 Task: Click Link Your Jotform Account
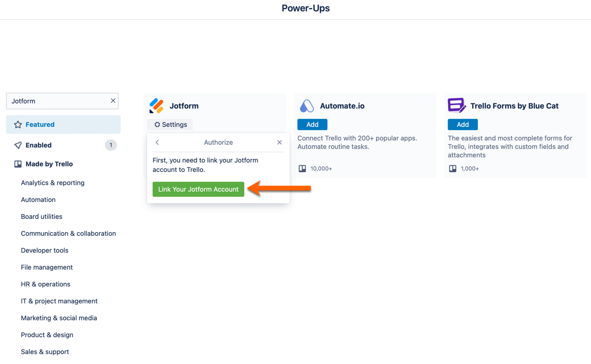point(198,189)
